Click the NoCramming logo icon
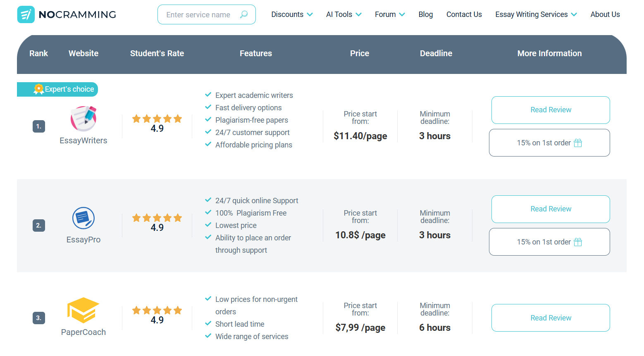 point(26,15)
